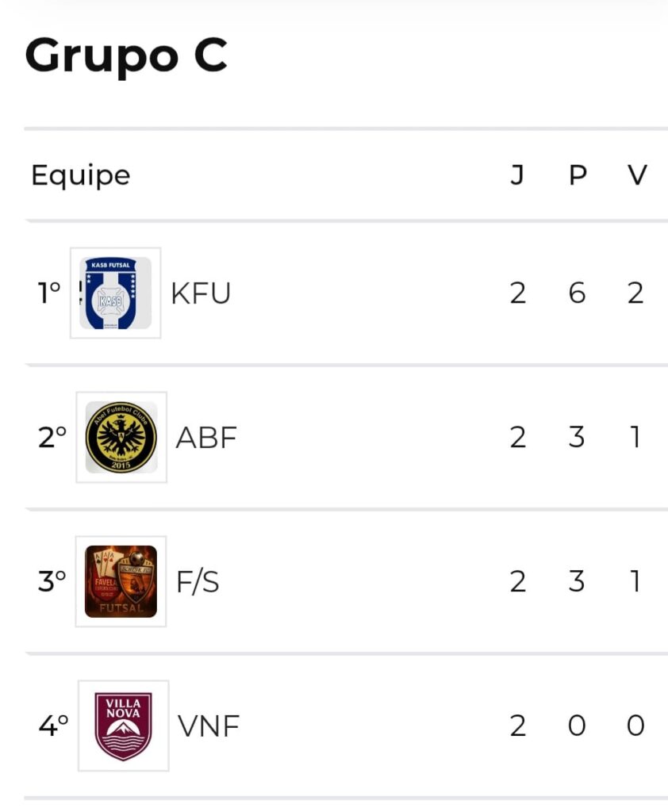The image size is (668, 812).
Task: Sort by the J games column header
Action: pos(517,175)
